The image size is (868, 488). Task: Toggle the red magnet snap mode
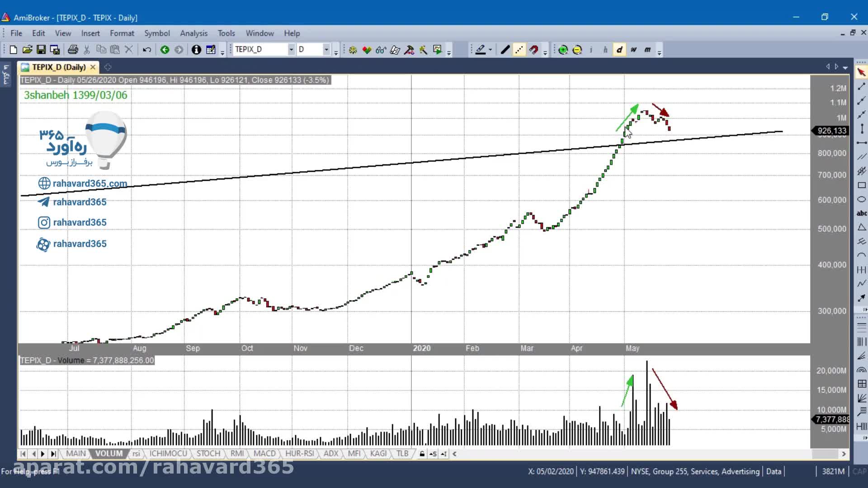point(533,50)
